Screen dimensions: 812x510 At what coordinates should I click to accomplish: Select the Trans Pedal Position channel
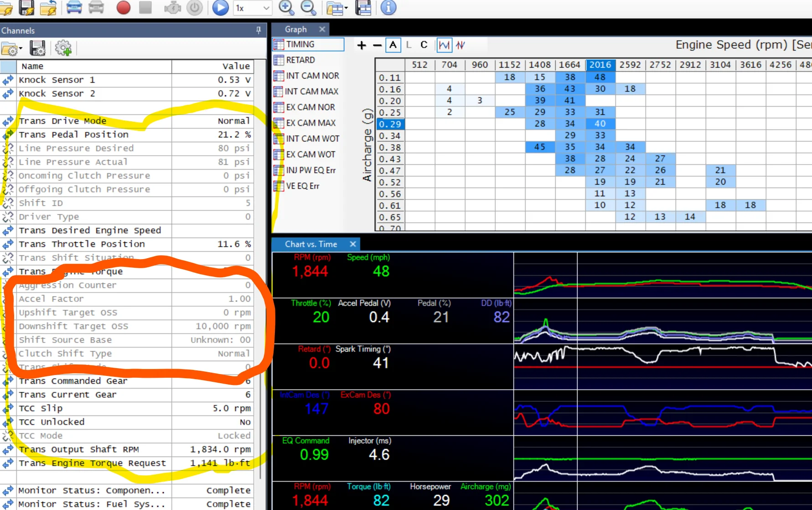127,135
